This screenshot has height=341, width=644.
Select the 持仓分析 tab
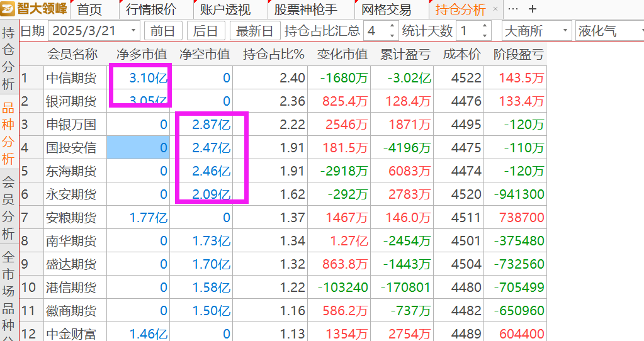460,9
